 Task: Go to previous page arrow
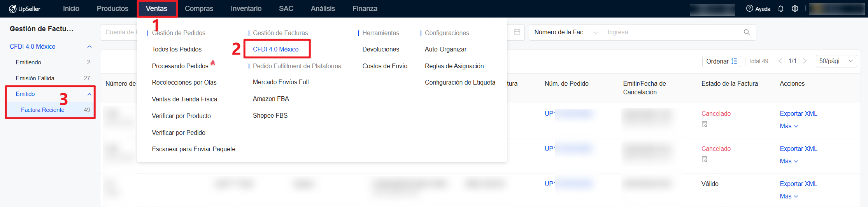tap(780, 61)
